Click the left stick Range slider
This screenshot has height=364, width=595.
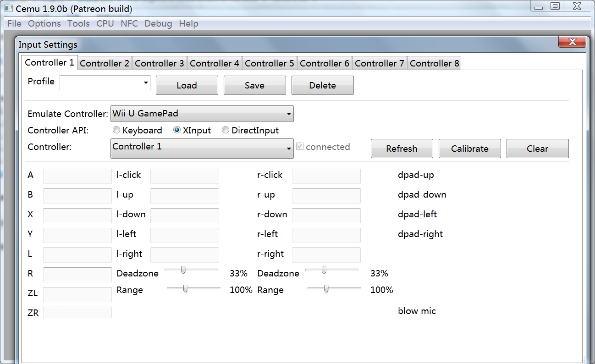(x=193, y=288)
